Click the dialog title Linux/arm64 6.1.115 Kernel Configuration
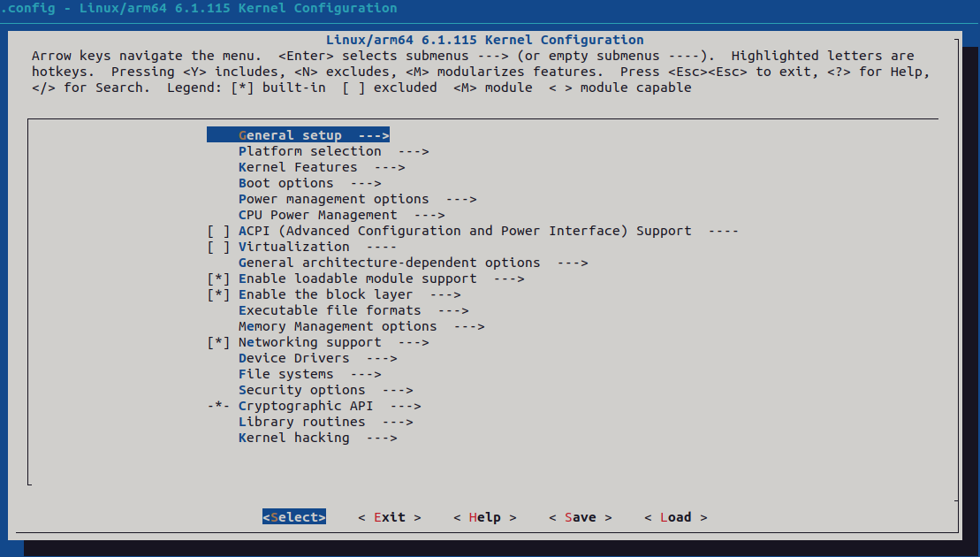Image resolution: width=980 pixels, height=557 pixels. [x=485, y=40]
